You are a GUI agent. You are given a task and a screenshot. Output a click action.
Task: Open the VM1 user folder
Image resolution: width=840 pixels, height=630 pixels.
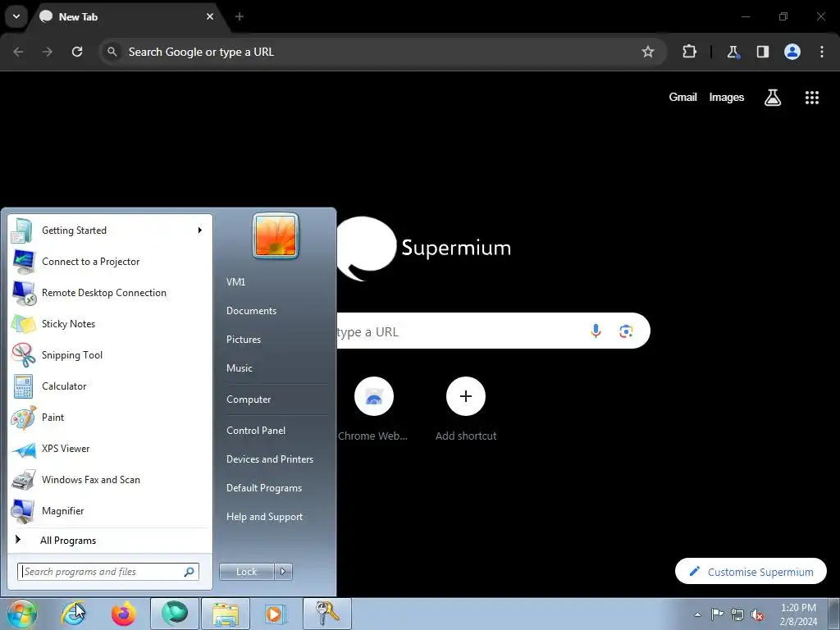pyautogui.click(x=235, y=282)
